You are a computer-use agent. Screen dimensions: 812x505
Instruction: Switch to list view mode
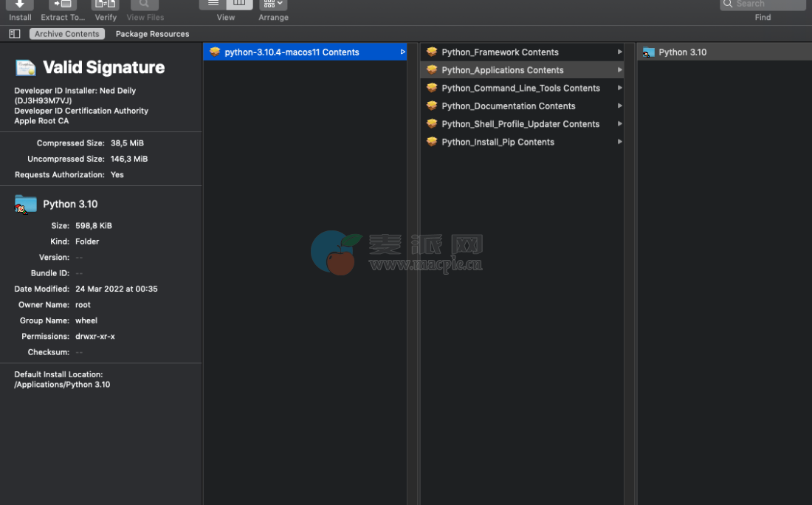point(213,4)
